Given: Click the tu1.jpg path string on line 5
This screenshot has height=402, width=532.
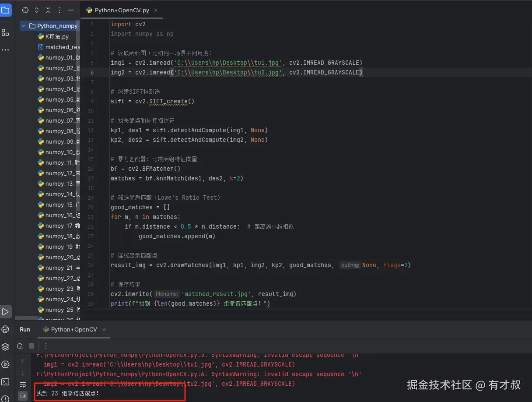Looking at the screenshot, I should (228, 63).
